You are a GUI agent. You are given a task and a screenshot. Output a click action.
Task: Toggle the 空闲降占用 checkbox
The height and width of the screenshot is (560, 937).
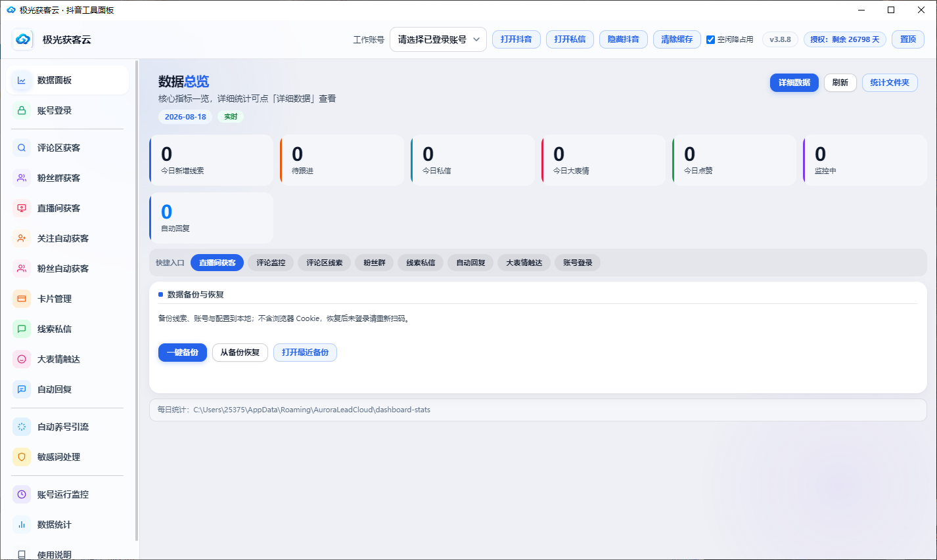[x=710, y=39]
